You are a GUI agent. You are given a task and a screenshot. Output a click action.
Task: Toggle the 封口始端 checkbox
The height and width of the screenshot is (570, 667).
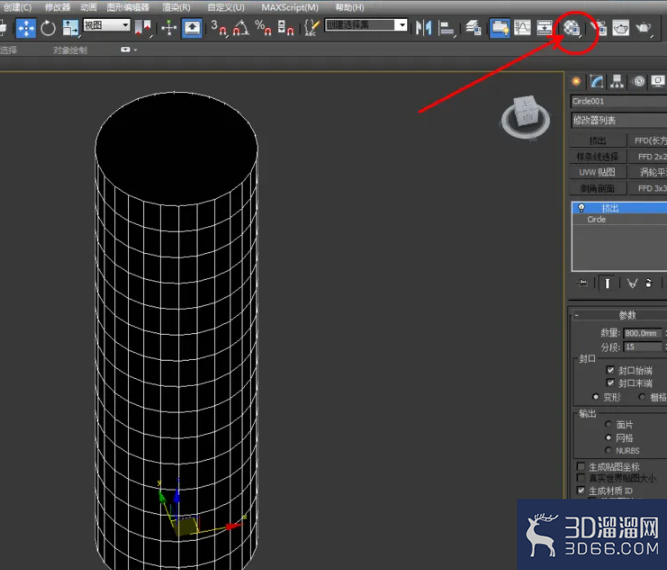point(610,370)
